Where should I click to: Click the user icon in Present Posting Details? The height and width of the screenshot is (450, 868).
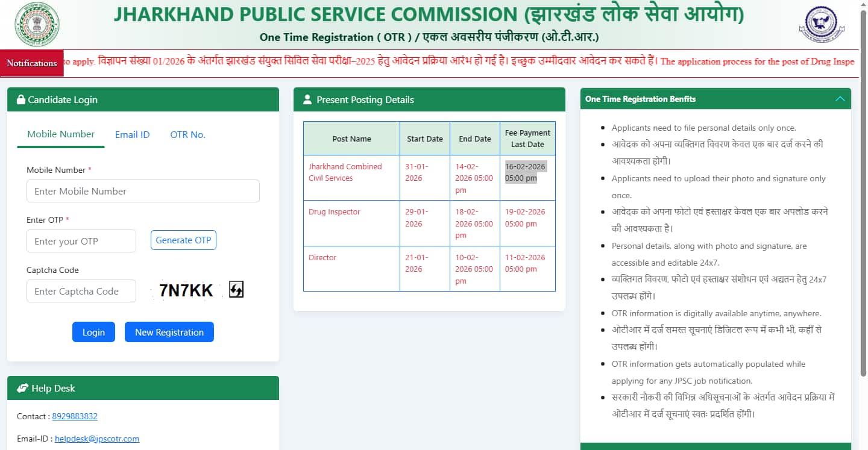307,100
